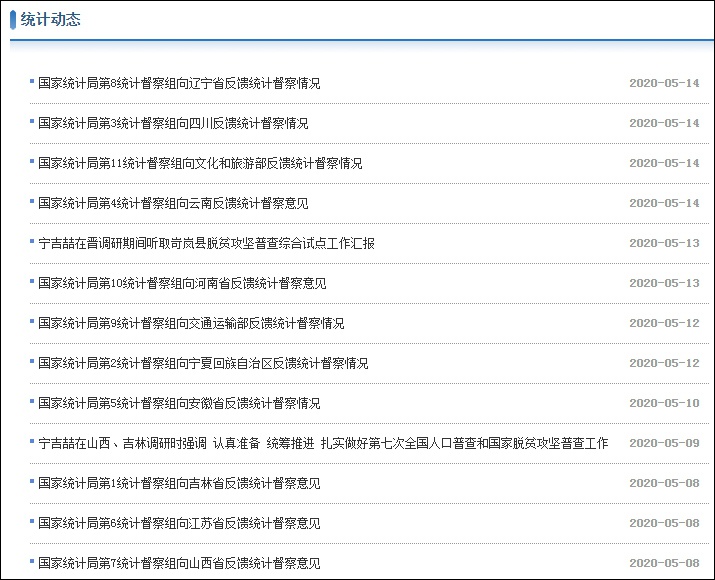Open 第7统计督察组向山西省反馈 article
Screen dimensions: 715x580
pyautogui.click(x=179, y=563)
